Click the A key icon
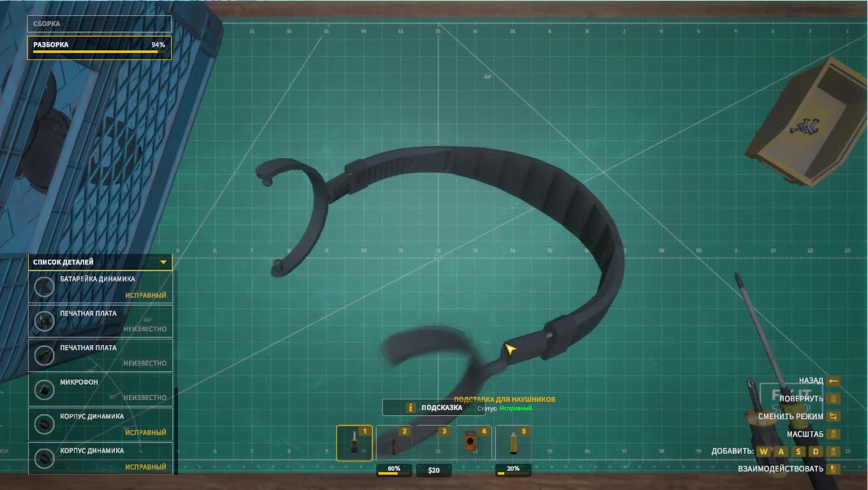Viewport: 868px width, 490px height. [x=781, y=451]
